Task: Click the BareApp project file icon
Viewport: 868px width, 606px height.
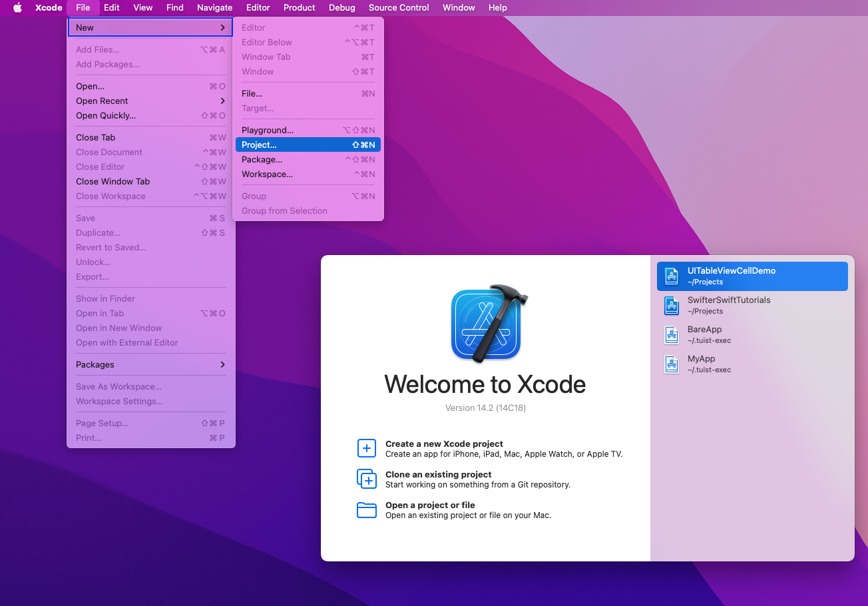Action: tap(672, 335)
